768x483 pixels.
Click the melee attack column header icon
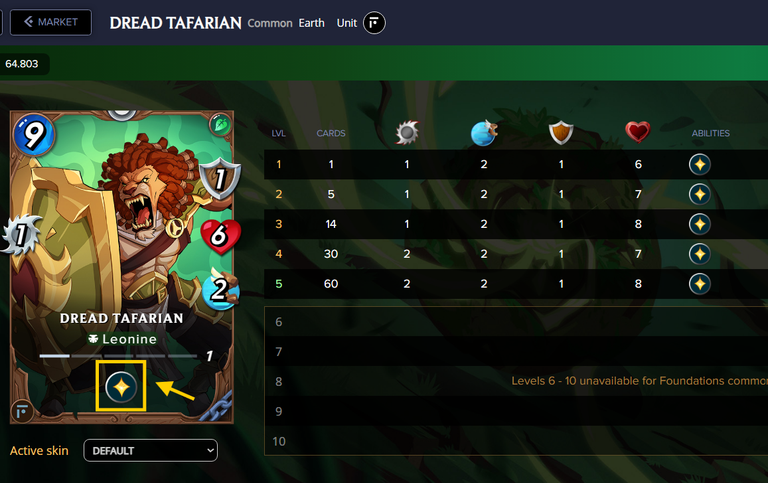(x=407, y=133)
